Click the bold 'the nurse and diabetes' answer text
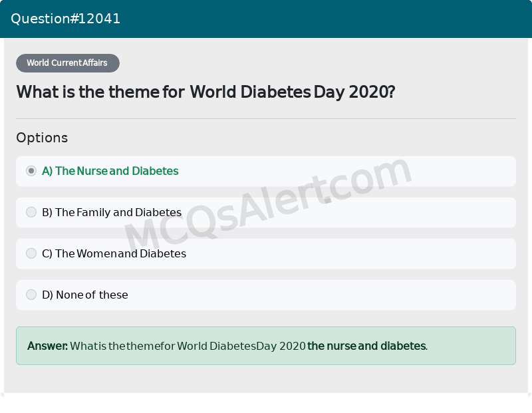This screenshot has height=413, width=532. [x=366, y=346]
